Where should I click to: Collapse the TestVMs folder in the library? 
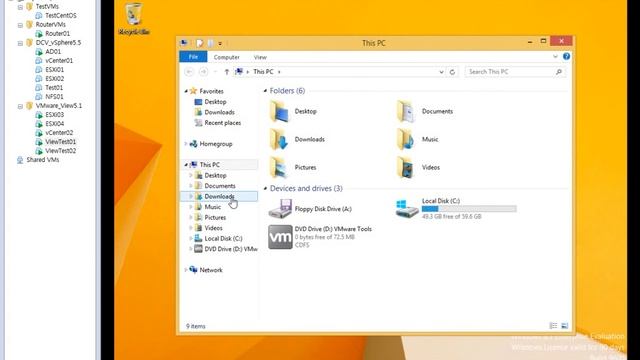point(20,7)
